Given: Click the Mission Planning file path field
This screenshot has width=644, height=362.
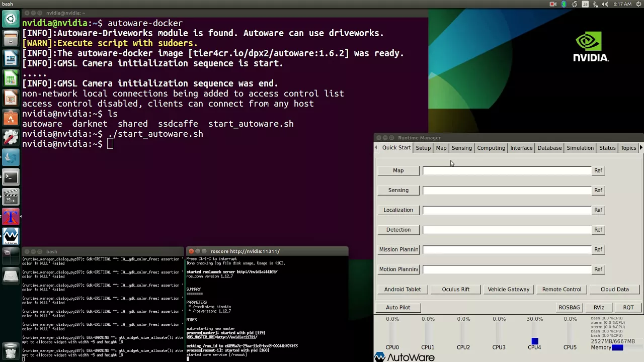Looking at the screenshot, I should tap(507, 249).
